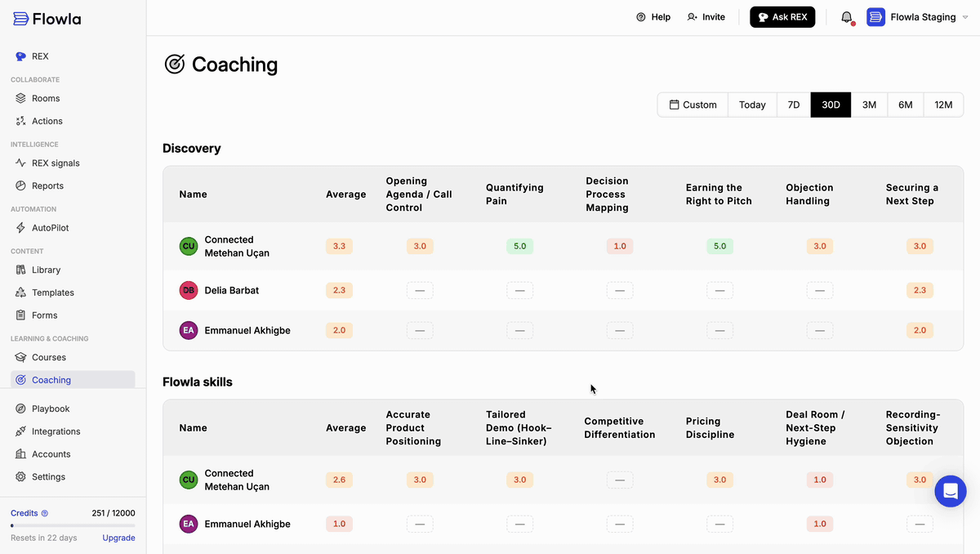Select the 7D time range
The image size is (980, 554).
(x=794, y=105)
